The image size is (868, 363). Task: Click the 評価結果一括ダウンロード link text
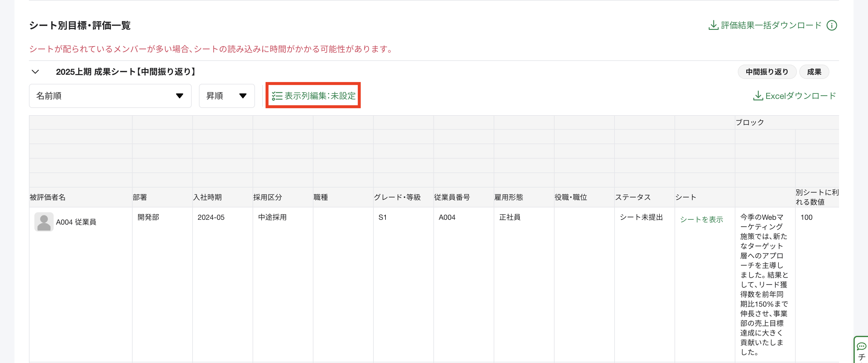click(x=771, y=25)
